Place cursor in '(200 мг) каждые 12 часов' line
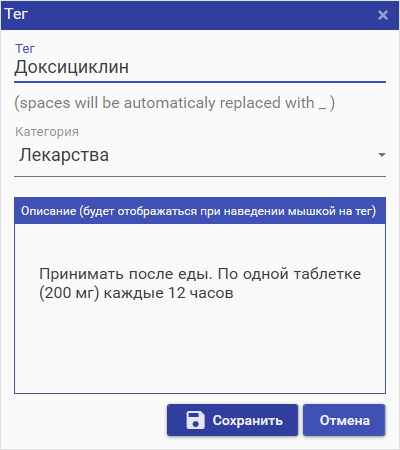The width and height of the screenshot is (400, 450). (136, 293)
